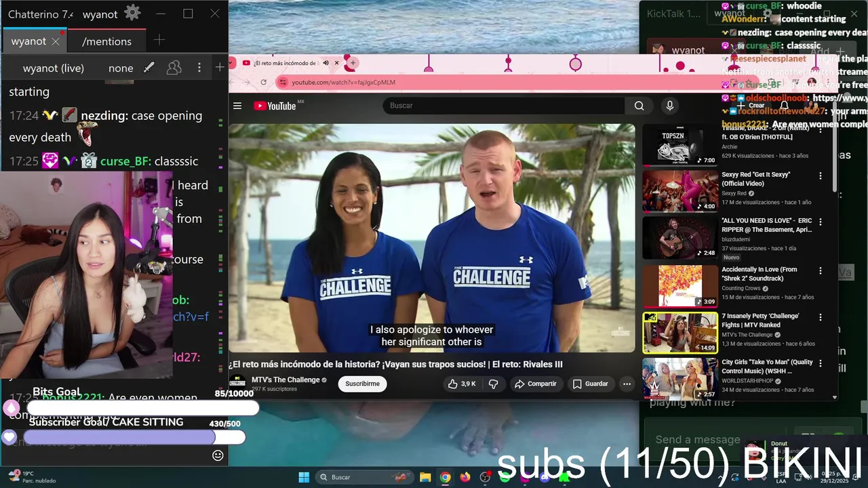
Task: Open site info icon in address bar
Action: click(x=283, y=82)
